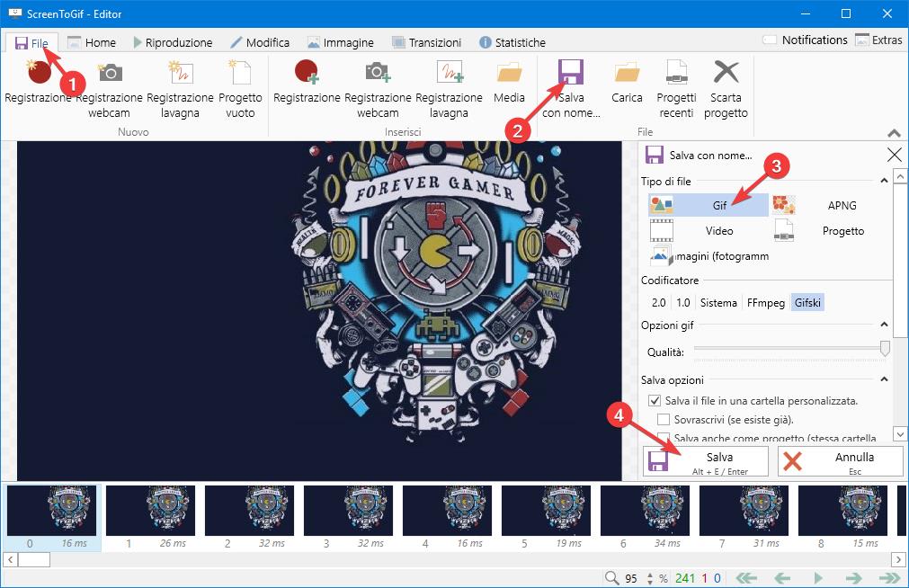Play the animation preview
Viewport: 909px width, 588px height.
(x=818, y=577)
